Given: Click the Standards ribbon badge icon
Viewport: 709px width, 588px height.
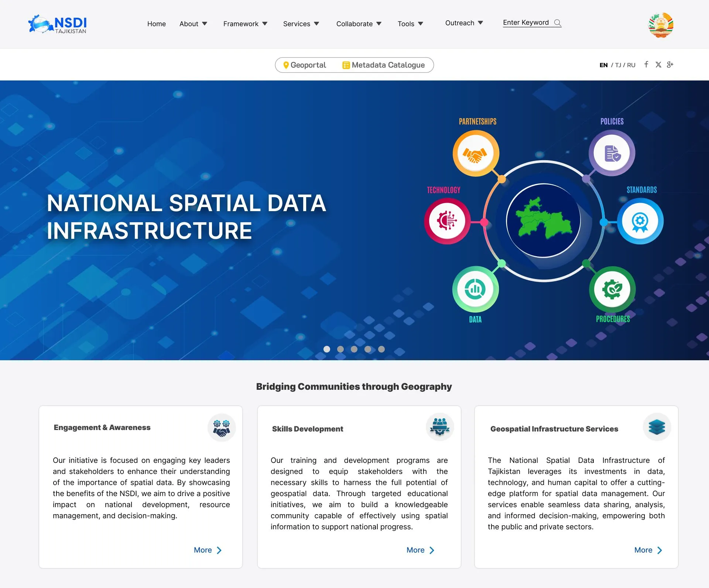Looking at the screenshot, I should click(x=640, y=221).
